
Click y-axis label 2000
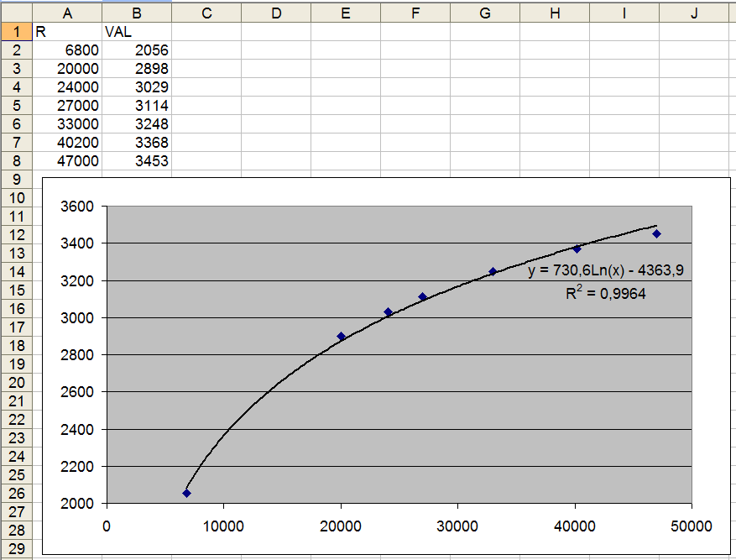coord(77,503)
